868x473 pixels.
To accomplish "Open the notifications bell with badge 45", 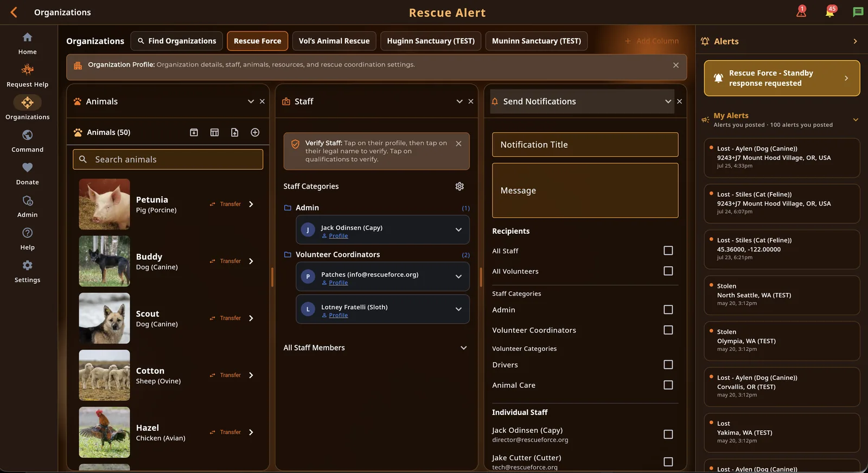I will (830, 11).
